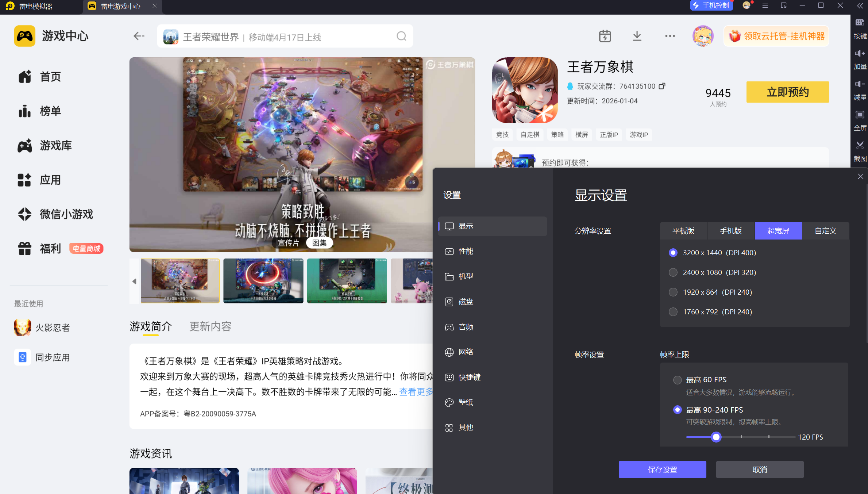Select 2400 x 1080 resolution
The width and height of the screenshot is (868, 494).
click(x=673, y=272)
